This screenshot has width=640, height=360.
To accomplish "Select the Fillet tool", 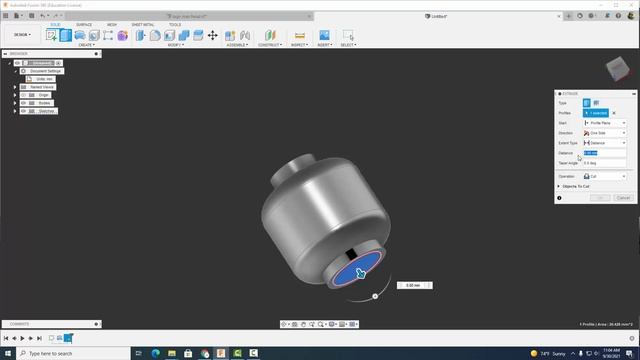I will click(x=155, y=36).
